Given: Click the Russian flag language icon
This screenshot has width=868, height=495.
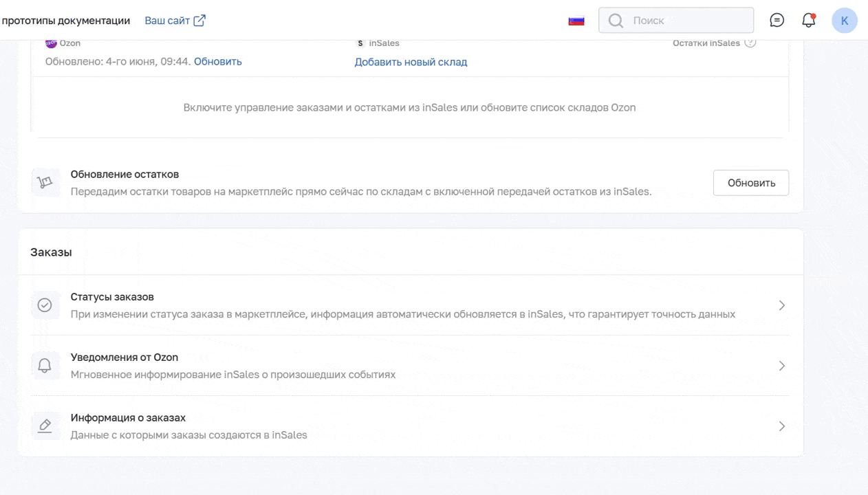Looking at the screenshot, I should coord(576,21).
